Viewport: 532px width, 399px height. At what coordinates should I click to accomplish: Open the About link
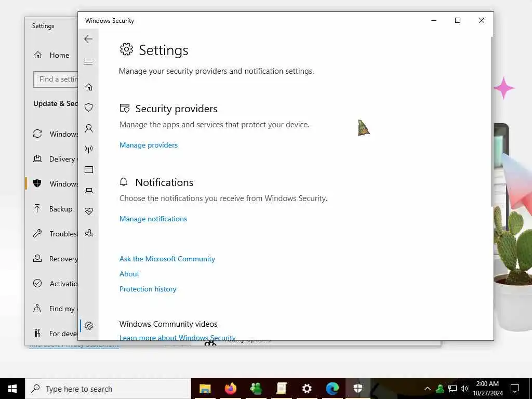point(129,274)
